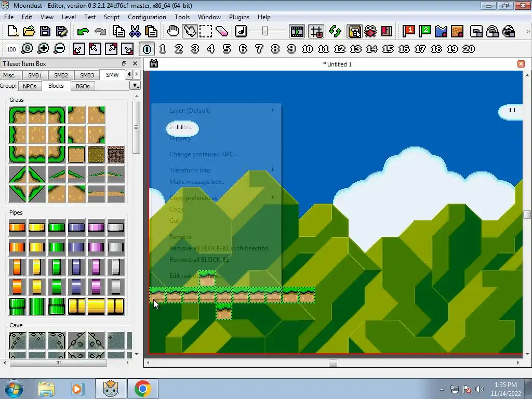Screen dimensions: 532x399
Task: Open the red creature NPC toolbar icon
Action: pos(370,31)
